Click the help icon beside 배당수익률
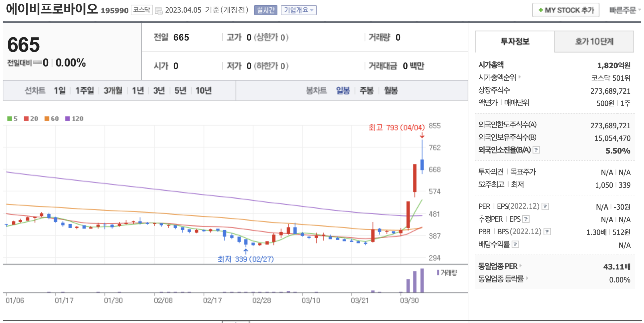The width and height of the screenshot is (644, 323). 515,244
